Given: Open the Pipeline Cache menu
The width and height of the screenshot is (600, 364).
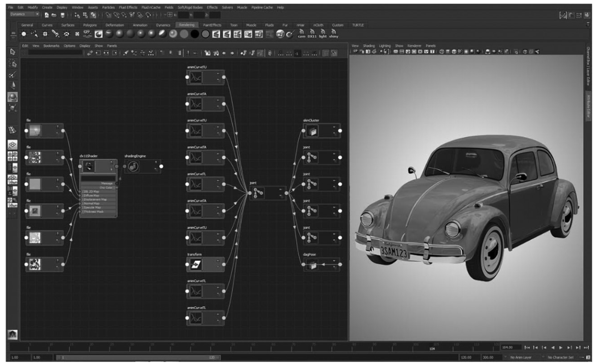Looking at the screenshot, I should (x=262, y=7).
